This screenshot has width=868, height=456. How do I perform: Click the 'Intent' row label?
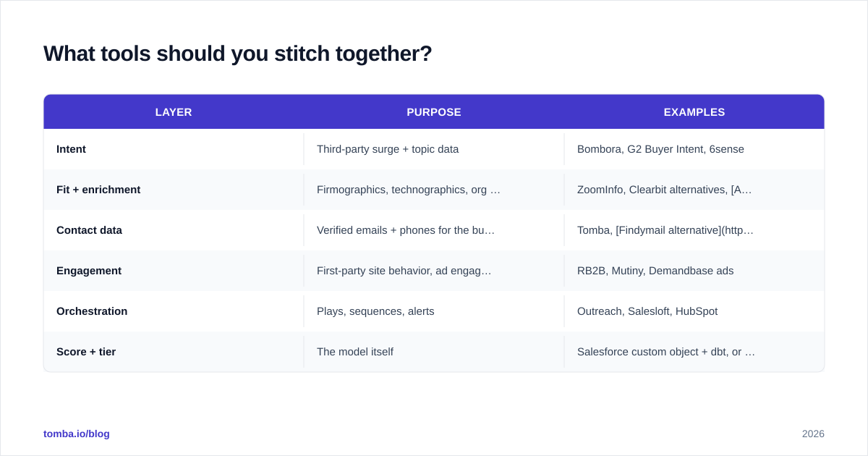click(71, 149)
